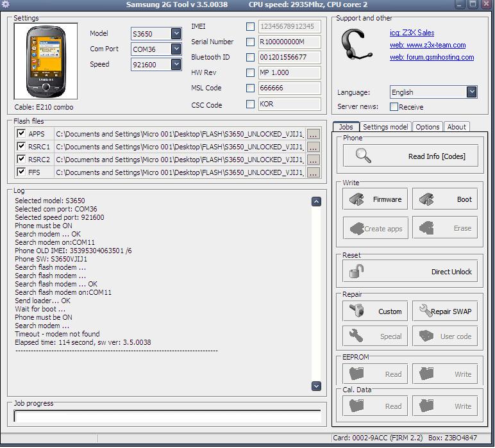Switch to the Jobs tab
495x448 pixels.
point(346,127)
